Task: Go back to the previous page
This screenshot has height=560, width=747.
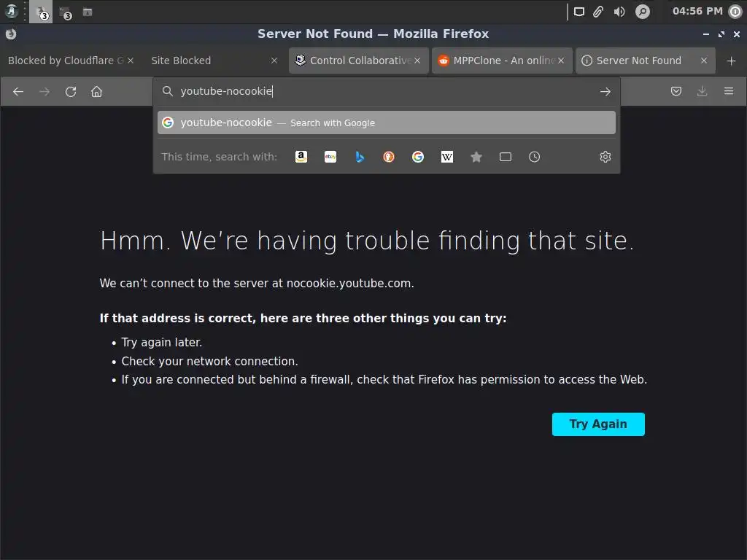Action: click(x=18, y=91)
